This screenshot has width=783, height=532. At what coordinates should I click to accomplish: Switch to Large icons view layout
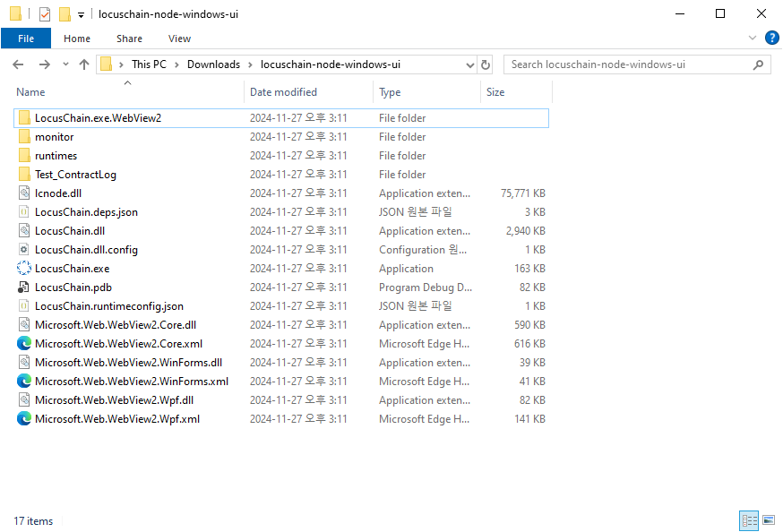(769, 520)
